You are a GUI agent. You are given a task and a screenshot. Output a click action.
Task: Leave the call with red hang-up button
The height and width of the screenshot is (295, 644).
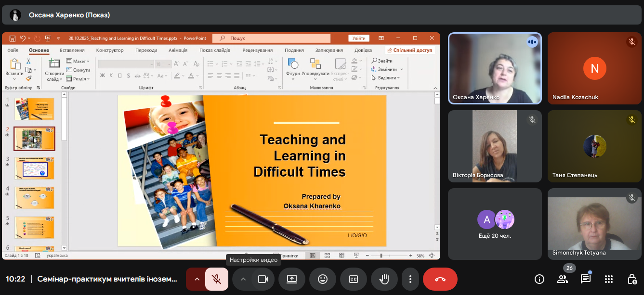(x=440, y=279)
